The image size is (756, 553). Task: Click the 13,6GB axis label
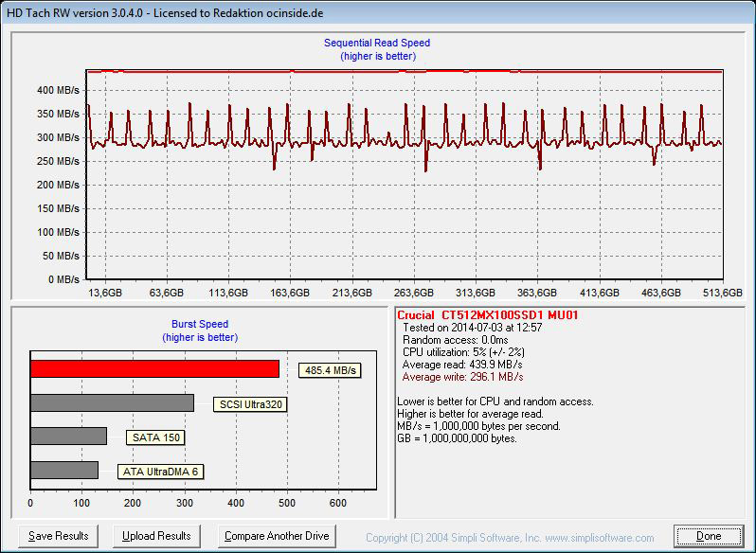pos(105,293)
